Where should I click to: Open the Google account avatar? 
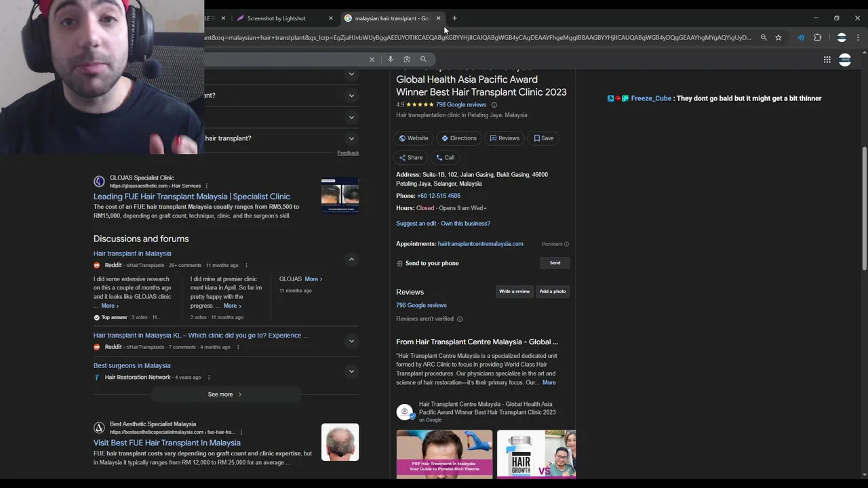845,60
